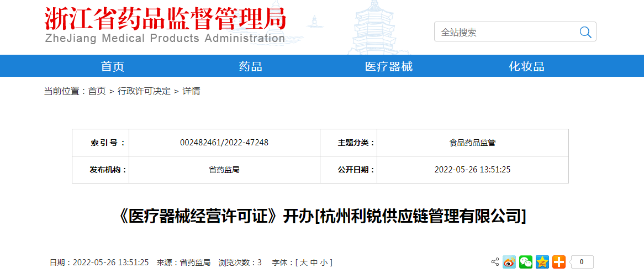Set font size to 大
The height and width of the screenshot is (273, 644).
tap(303, 262)
